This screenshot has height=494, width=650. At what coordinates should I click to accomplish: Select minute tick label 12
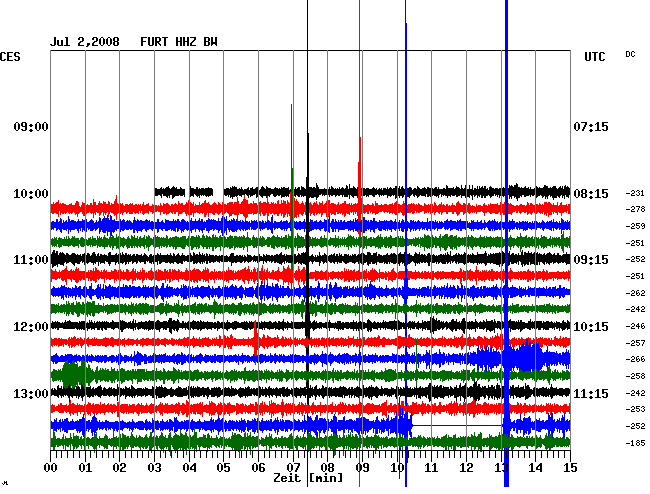(466, 468)
